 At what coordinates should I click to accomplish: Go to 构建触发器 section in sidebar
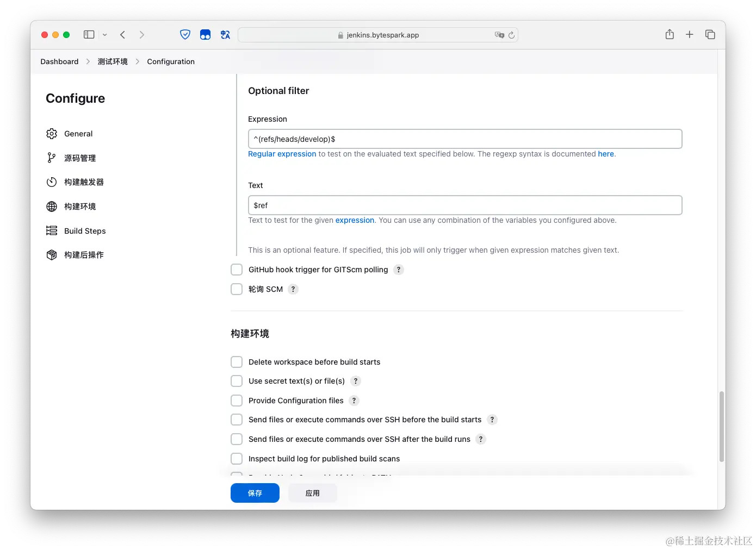coord(84,182)
